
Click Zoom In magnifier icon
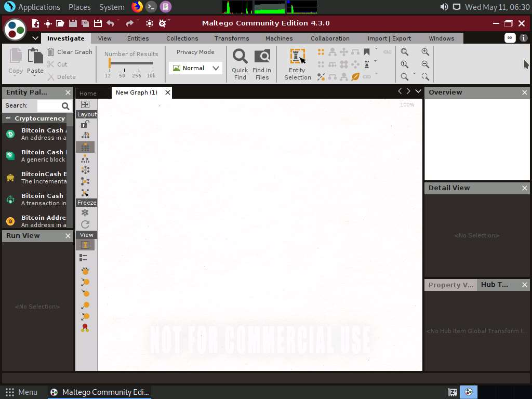tap(425, 51)
